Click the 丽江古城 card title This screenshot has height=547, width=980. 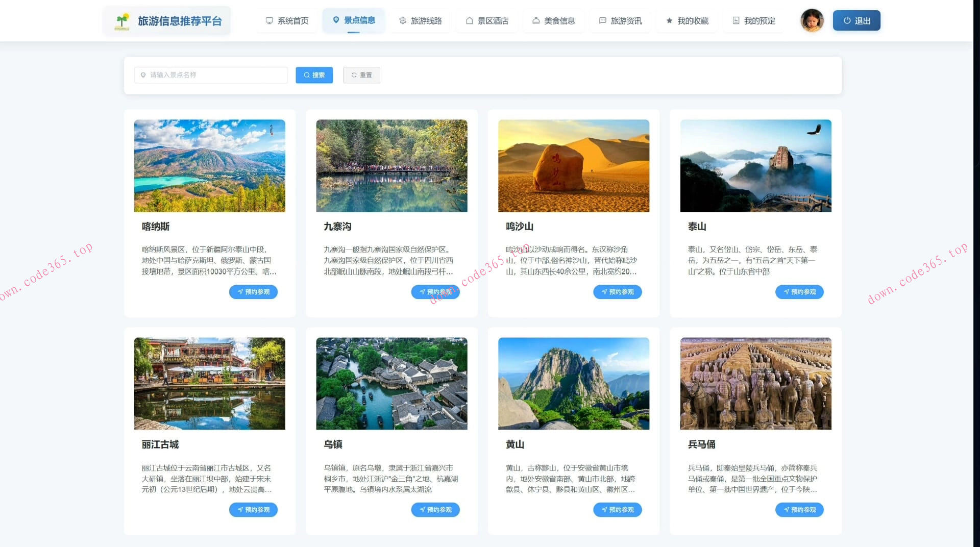tap(160, 444)
